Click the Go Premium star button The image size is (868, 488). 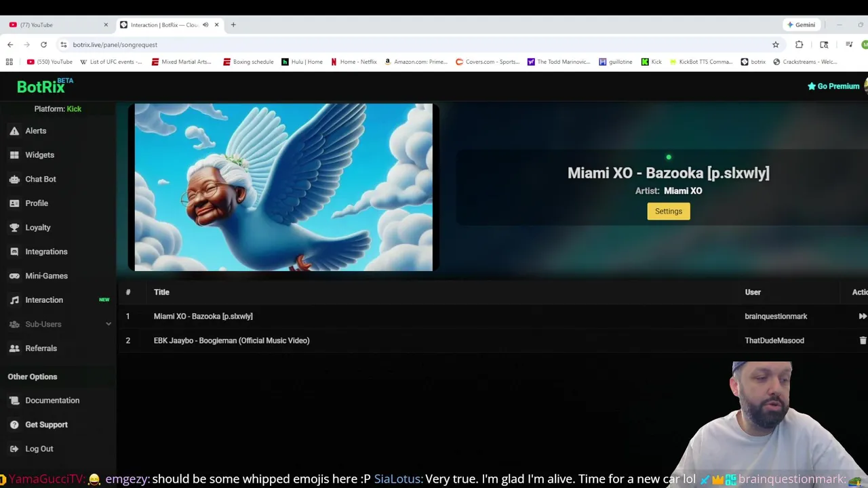coord(833,86)
